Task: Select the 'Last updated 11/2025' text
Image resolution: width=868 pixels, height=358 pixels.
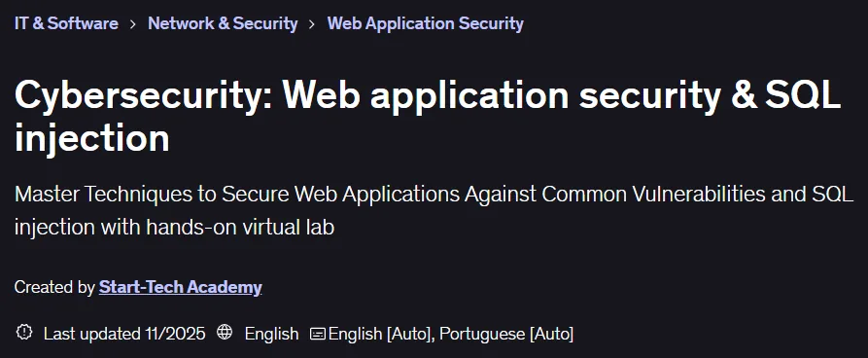Action: 124,334
